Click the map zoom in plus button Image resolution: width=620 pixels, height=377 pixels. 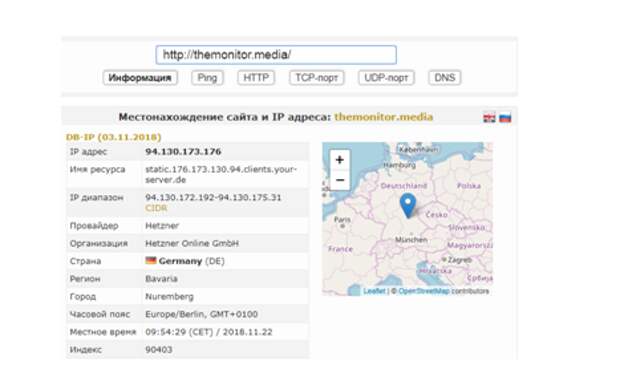339,160
